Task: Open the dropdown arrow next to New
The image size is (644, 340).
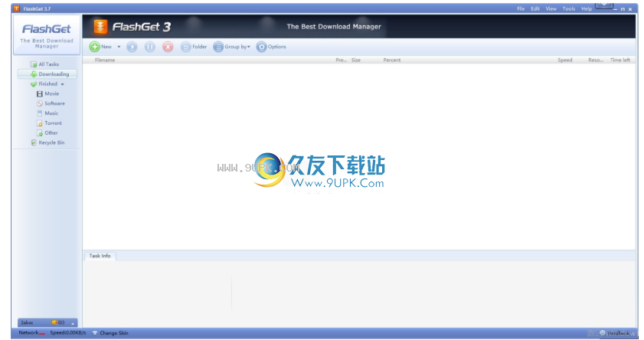Action: [119, 47]
